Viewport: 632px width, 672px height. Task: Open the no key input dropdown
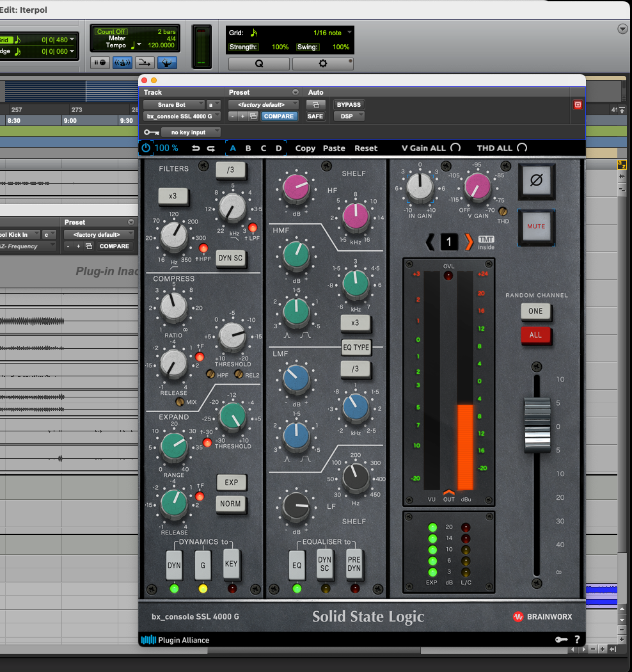(x=191, y=132)
